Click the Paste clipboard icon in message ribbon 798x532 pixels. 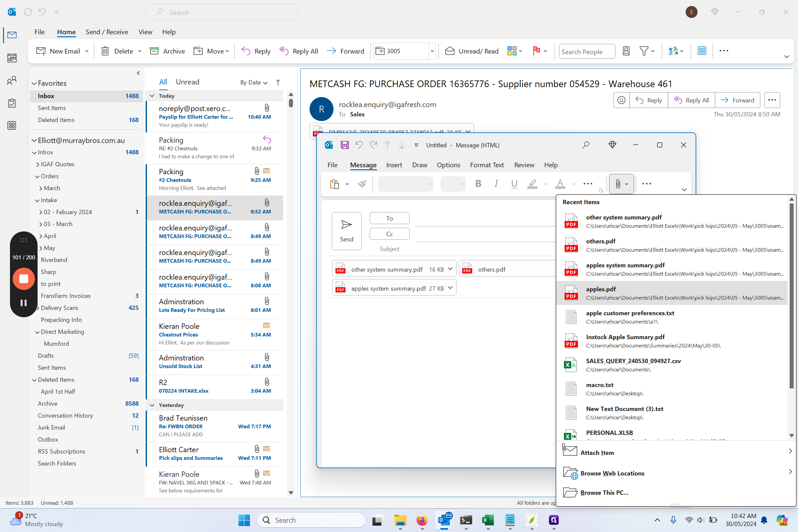(x=334, y=184)
